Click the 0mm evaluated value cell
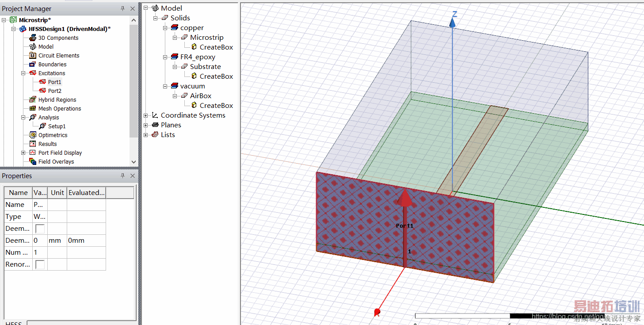This screenshot has height=325, width=644. point(86,241)
